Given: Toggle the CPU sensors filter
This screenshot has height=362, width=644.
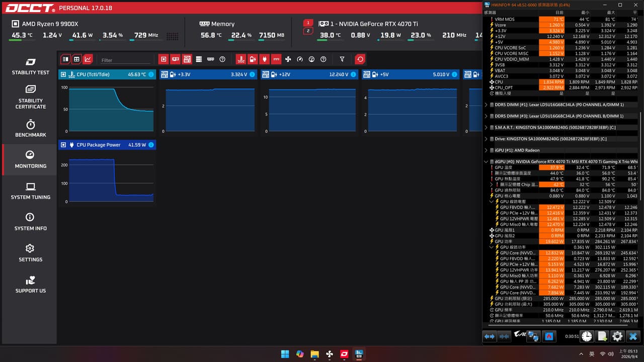Looking at the screenshot, I should coord(164,59).
